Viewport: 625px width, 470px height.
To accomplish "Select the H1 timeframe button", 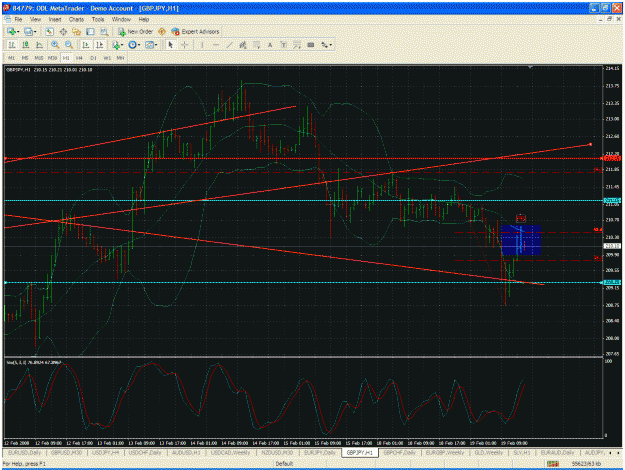I will [66, 58].
